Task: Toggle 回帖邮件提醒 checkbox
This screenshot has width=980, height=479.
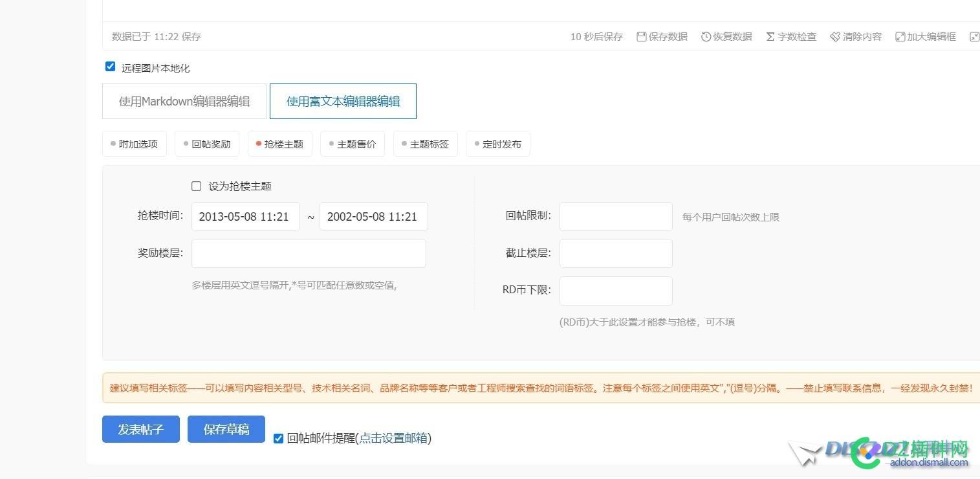Action: [x=278, y=438]
